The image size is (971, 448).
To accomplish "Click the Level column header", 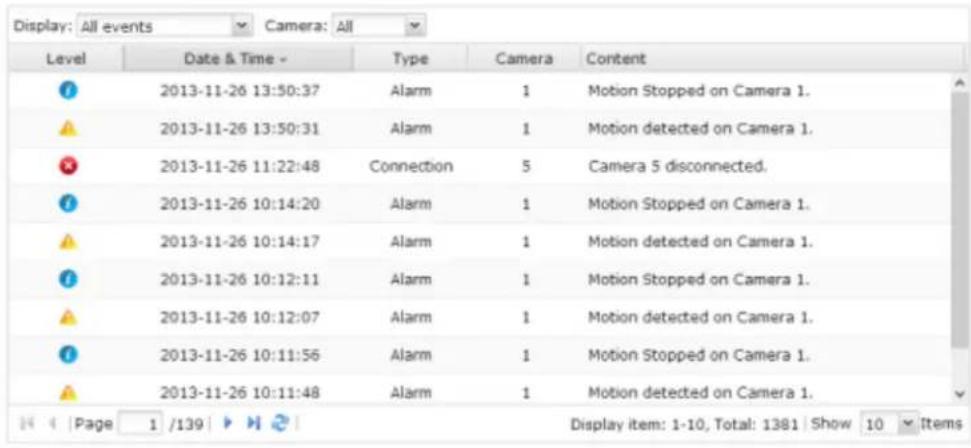I will click(x=66, y=59).
